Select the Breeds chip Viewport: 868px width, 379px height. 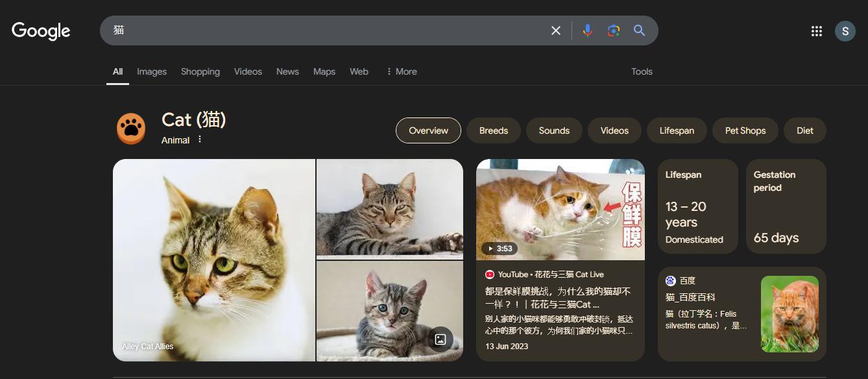coord(493,130)
